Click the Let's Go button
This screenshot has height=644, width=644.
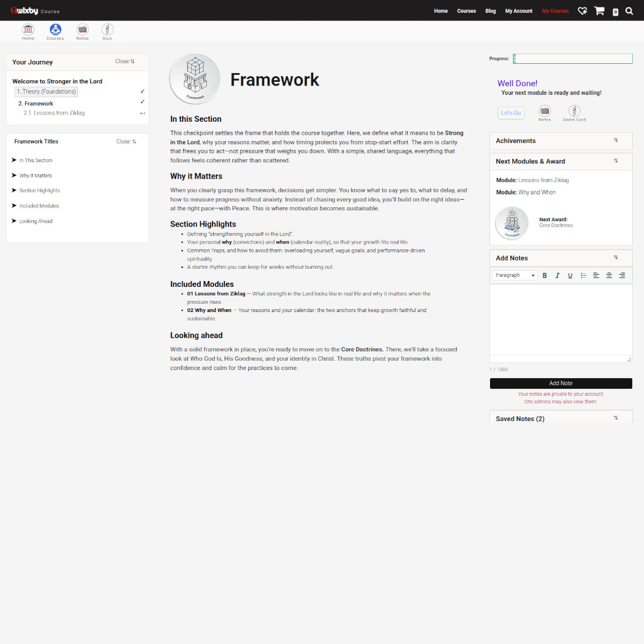coord(511,113)
